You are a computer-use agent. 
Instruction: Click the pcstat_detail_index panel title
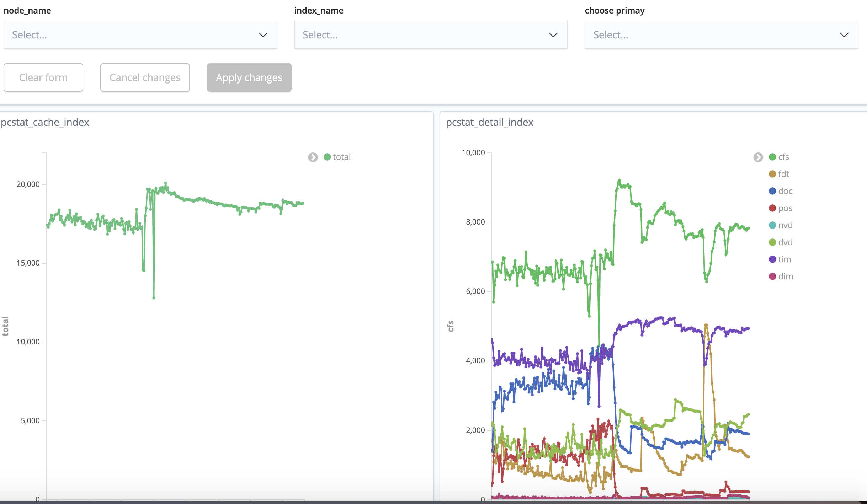[489, 122]
